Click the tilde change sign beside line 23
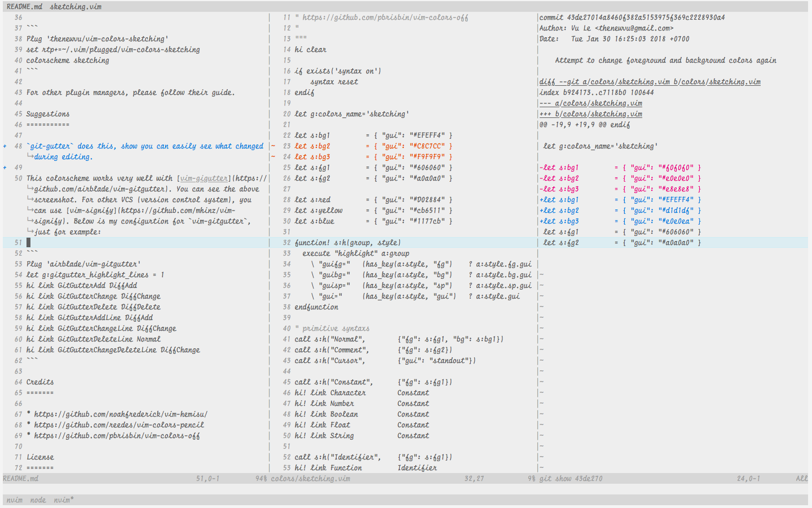812x508 pixels. 273,146
